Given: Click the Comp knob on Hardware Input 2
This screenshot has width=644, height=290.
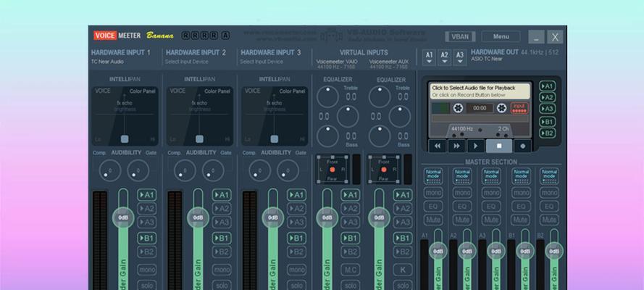Looking at the screenshot, I should pyautogui.click(x=185, y=170).
